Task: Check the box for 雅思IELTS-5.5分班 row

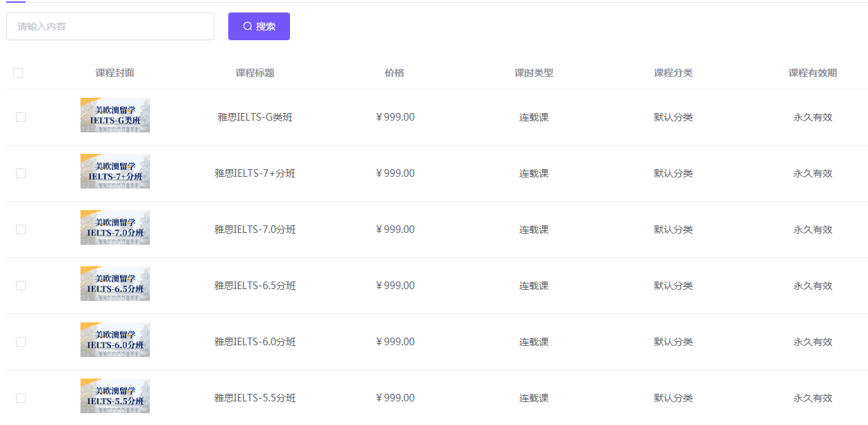Action: [x=21, y=398]
